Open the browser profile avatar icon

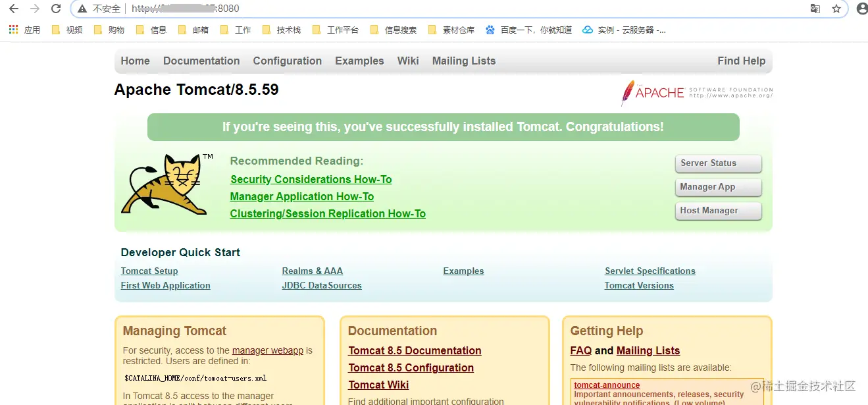[862, 9]
